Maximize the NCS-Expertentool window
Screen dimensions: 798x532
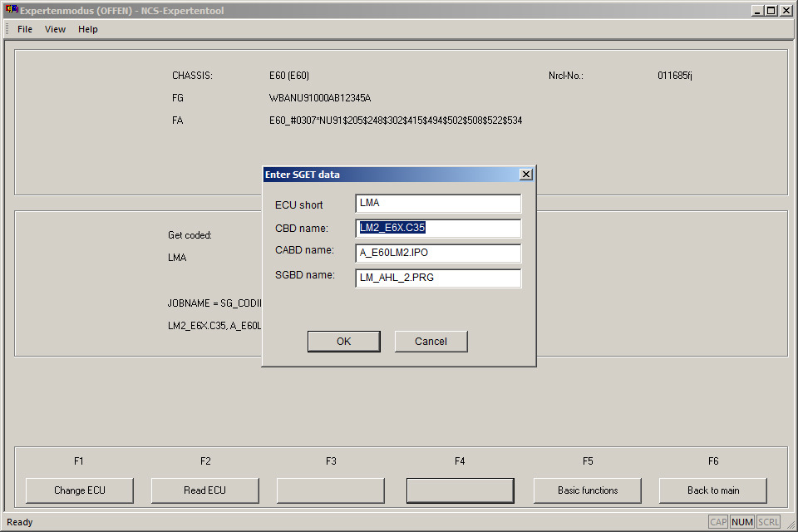point(771,10)
